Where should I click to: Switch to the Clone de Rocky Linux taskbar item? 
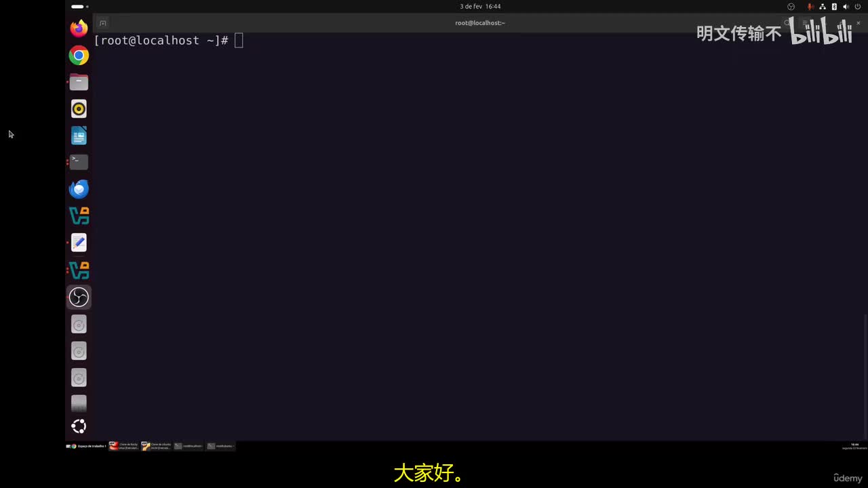124,446
